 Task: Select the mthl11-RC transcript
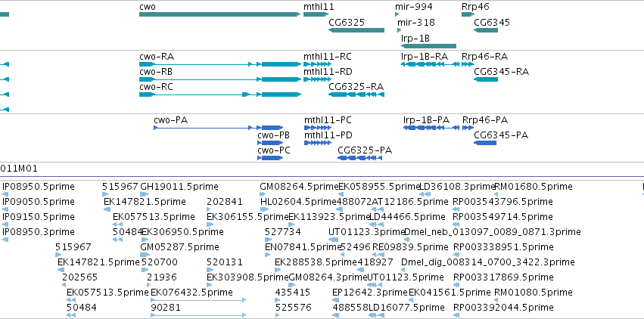pyautogui.click(x=317, y=64)
